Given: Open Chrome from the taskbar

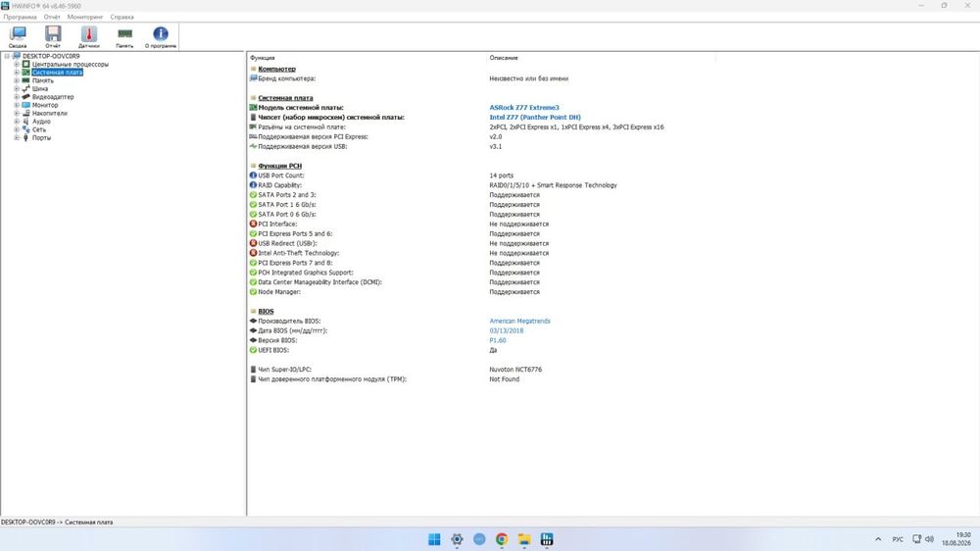Looking at the screenshot, I should (x=502, y=539).
